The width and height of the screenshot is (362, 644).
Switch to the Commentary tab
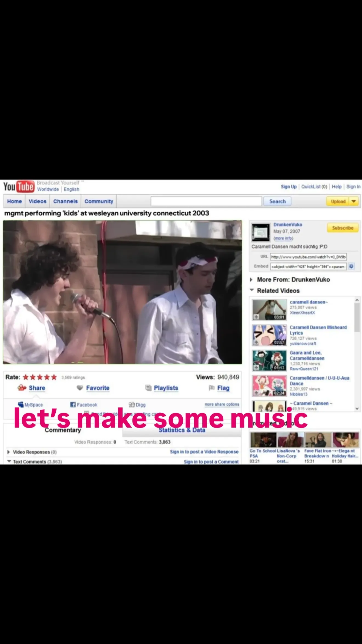[63, 430]
